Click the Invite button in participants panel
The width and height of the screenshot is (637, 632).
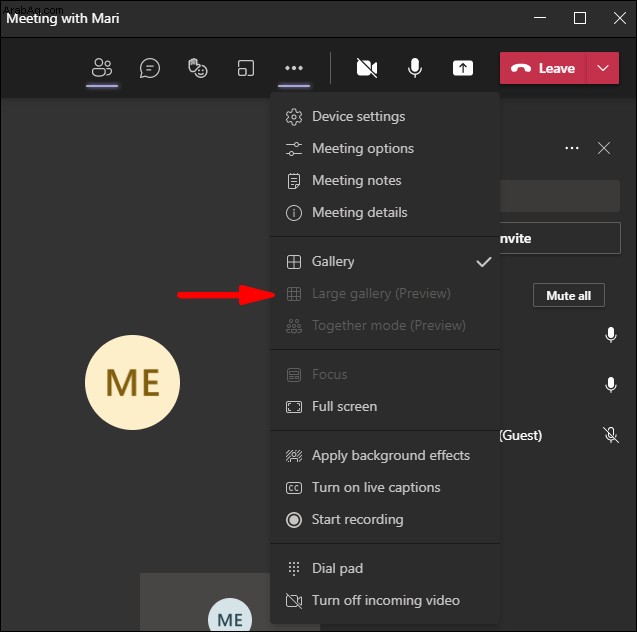coord(560,238)
